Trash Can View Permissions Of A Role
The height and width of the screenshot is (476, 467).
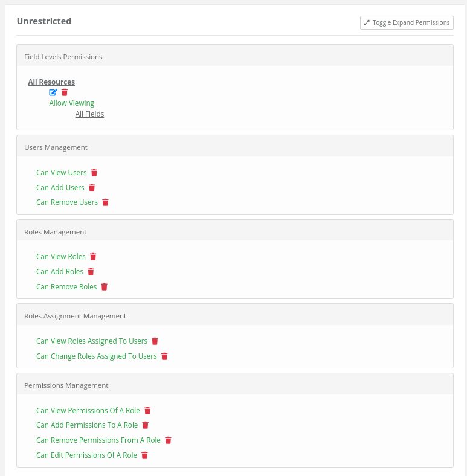click(147, 411)
